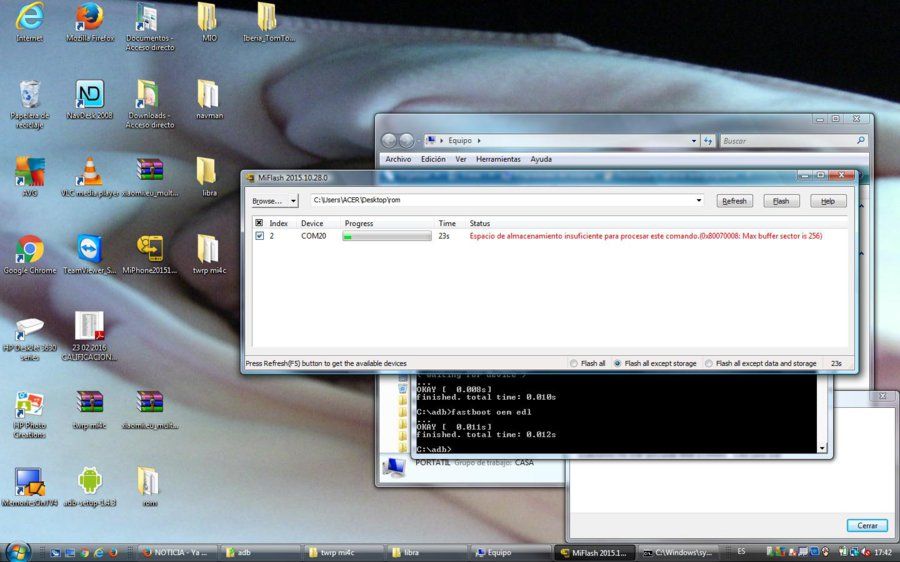The width and height of the screenshot is (900, 562).
Task: Click the Explorer forward navigation arrow
Action: pyautogui.click(x=406, y=140)
